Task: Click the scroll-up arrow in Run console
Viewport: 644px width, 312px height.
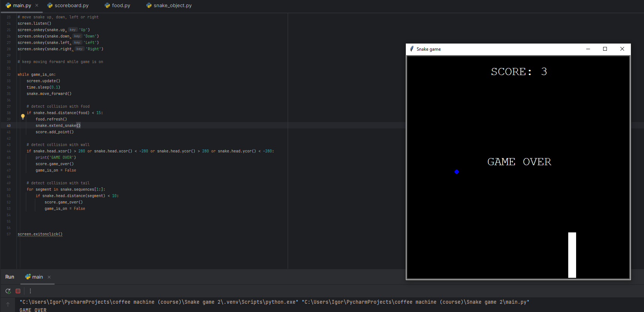Action: [x=8, y=304]
